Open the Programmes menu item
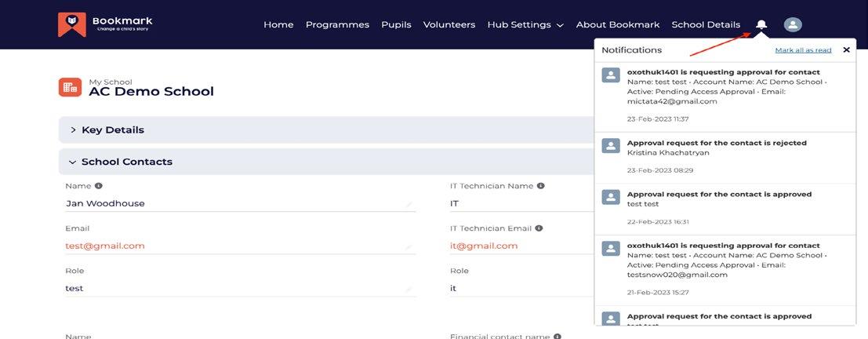This screenshot has width=868, height=339. [x=337, y=24]
